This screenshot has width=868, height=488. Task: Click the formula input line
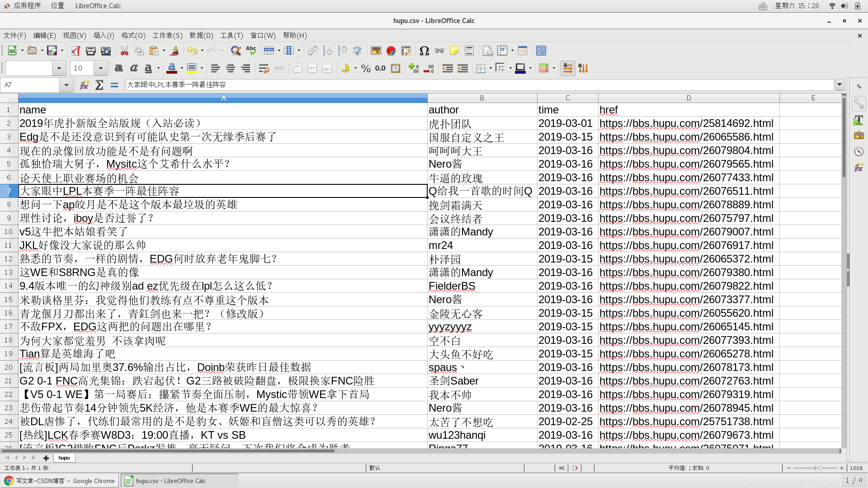tap(479, 84)
